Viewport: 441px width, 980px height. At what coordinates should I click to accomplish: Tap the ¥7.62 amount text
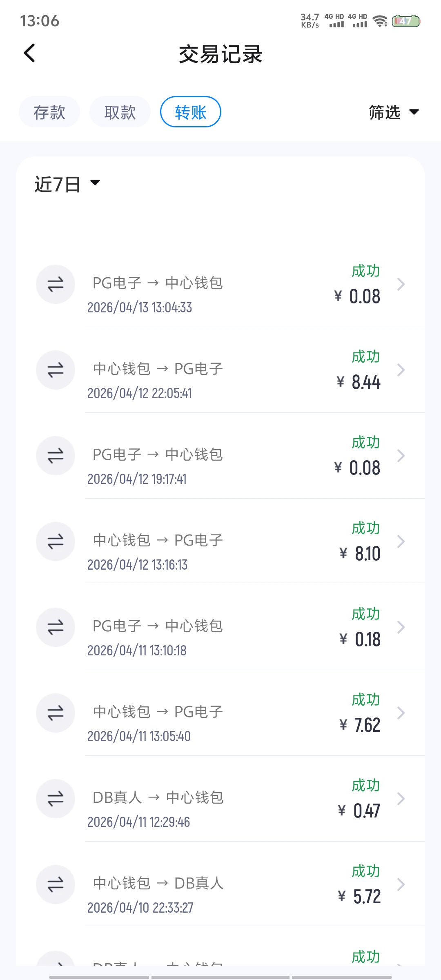pyautogui.click(x=360, y=725)
